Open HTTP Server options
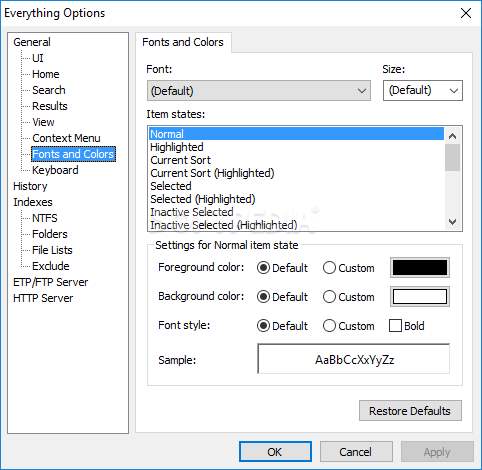This screenshot has width=482, height=470. [x=43, y=298]
